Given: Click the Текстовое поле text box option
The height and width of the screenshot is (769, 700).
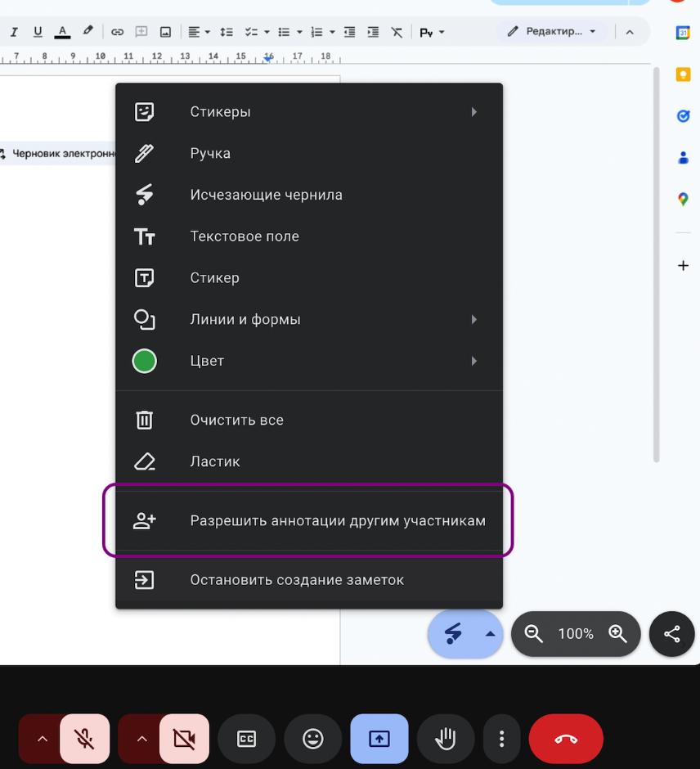Looking at the screenshot, I should (245, 236).
